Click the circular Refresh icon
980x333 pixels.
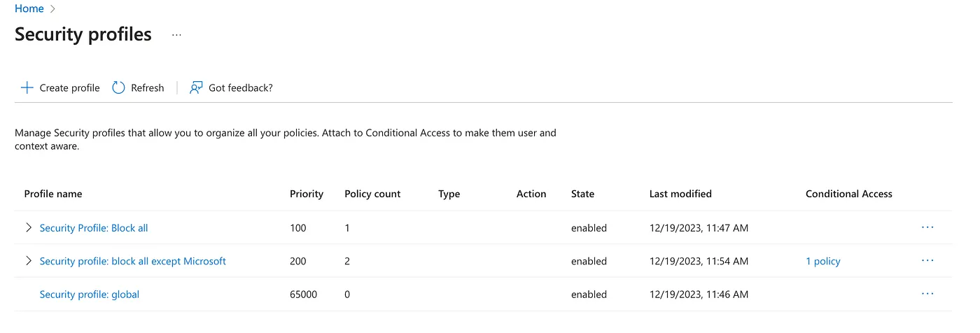[x=118, y=87]
